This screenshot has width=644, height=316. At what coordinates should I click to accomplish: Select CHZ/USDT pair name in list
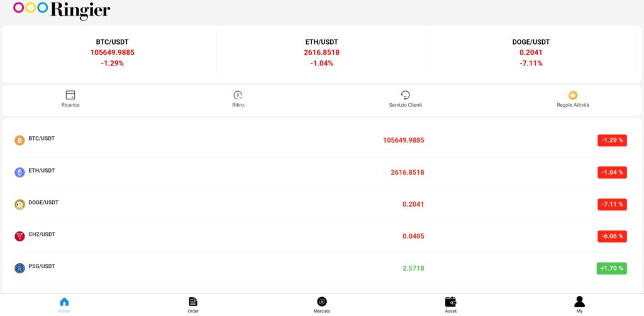coord(42,235)
